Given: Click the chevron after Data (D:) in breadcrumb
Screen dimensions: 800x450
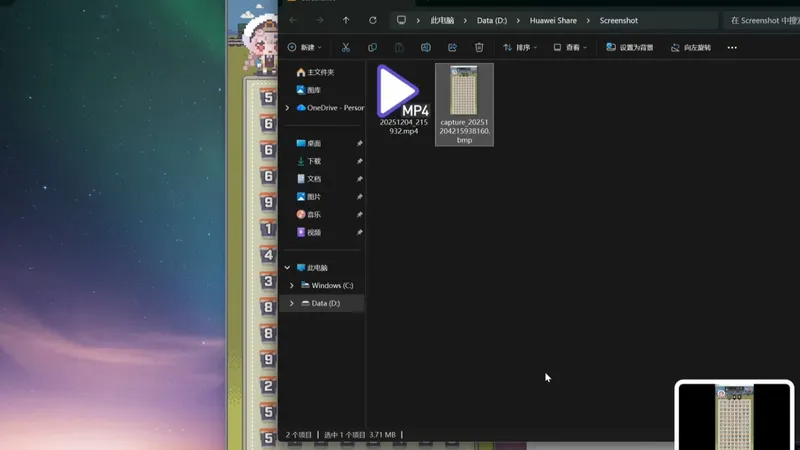Looking at the screenshot, I should pyautogui.click(x=518, y=20).
